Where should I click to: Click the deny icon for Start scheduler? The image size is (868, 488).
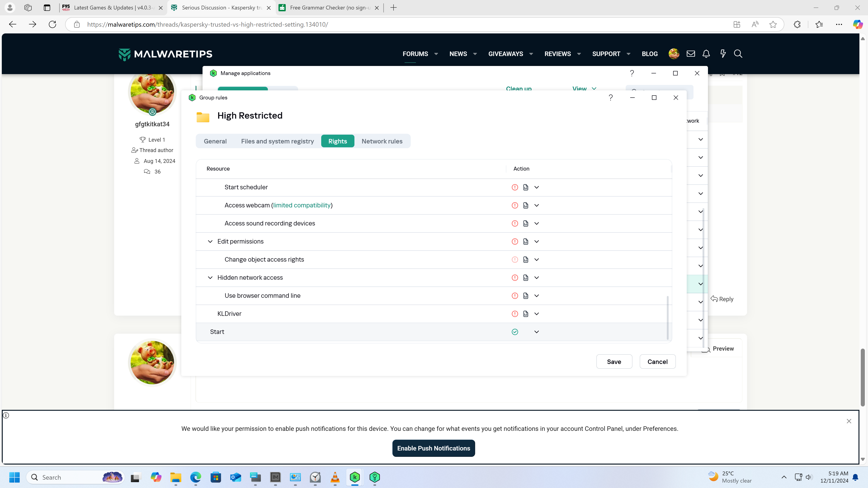[x=514, y=187]
